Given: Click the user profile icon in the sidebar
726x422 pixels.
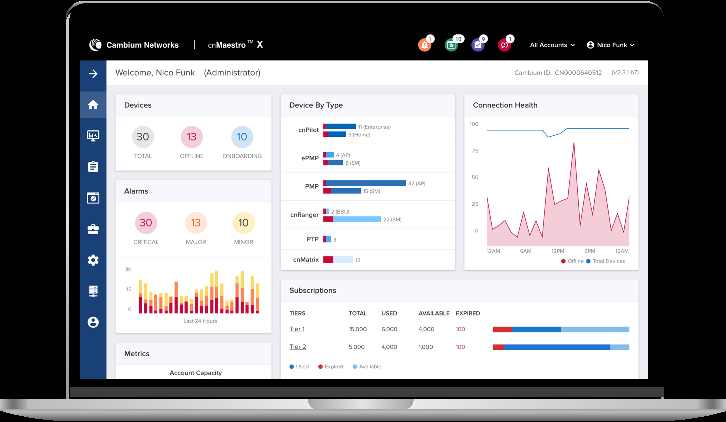Looking at the screenshot, I should [x=93, y=322].
